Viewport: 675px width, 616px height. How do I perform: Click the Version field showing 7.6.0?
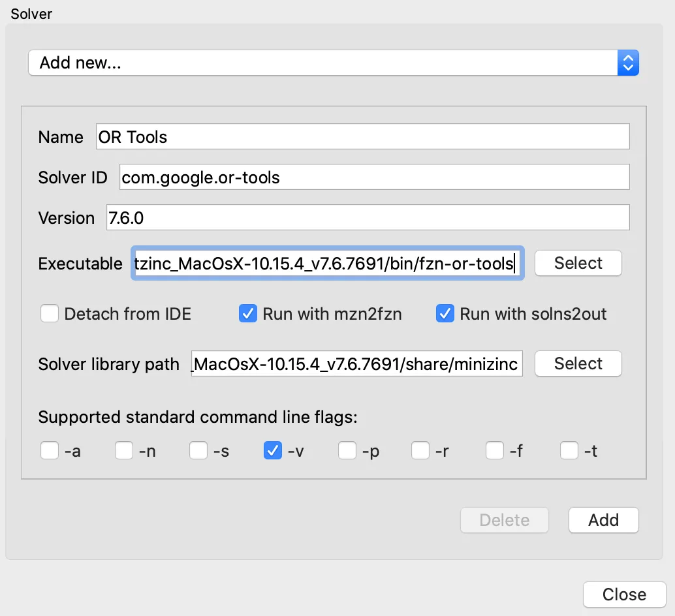tap(368, 217)
